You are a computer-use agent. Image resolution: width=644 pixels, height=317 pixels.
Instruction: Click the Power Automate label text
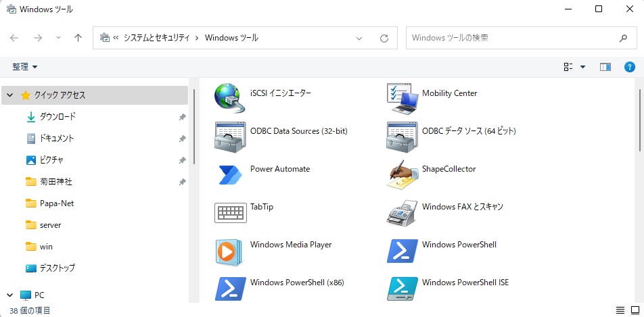[x=280, y=169]
